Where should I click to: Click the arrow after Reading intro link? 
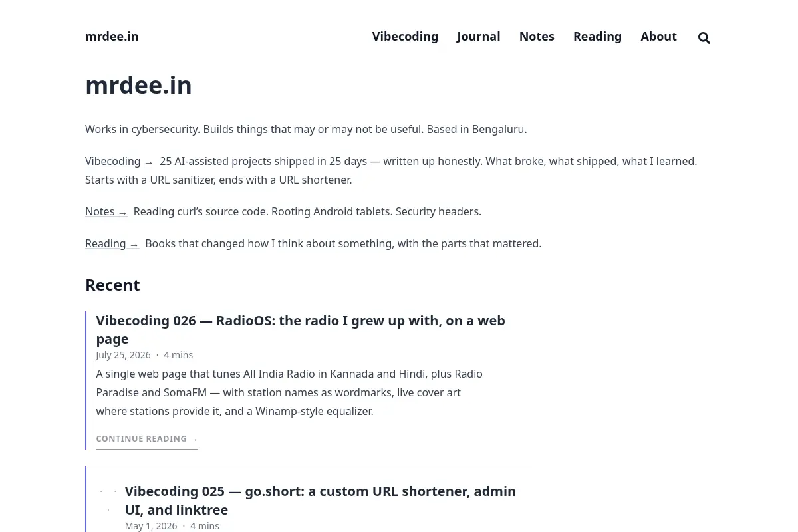pyautogui.click(x=134, y=244)
